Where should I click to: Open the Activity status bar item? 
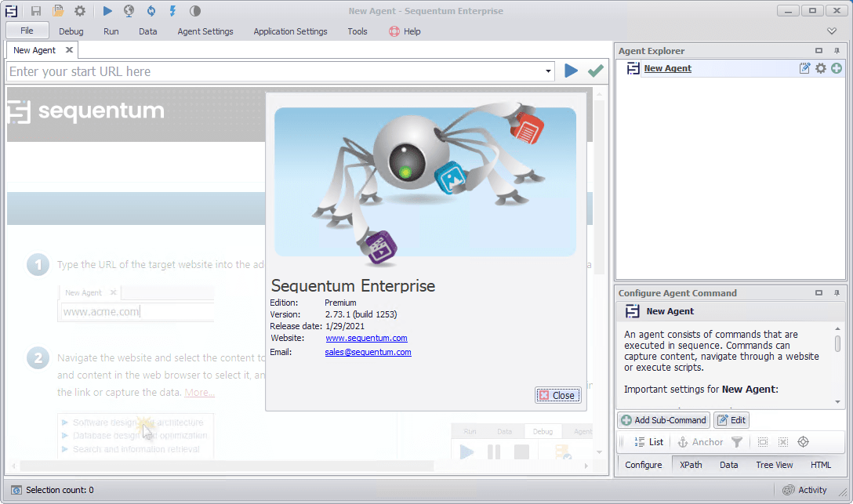(804, 490)
